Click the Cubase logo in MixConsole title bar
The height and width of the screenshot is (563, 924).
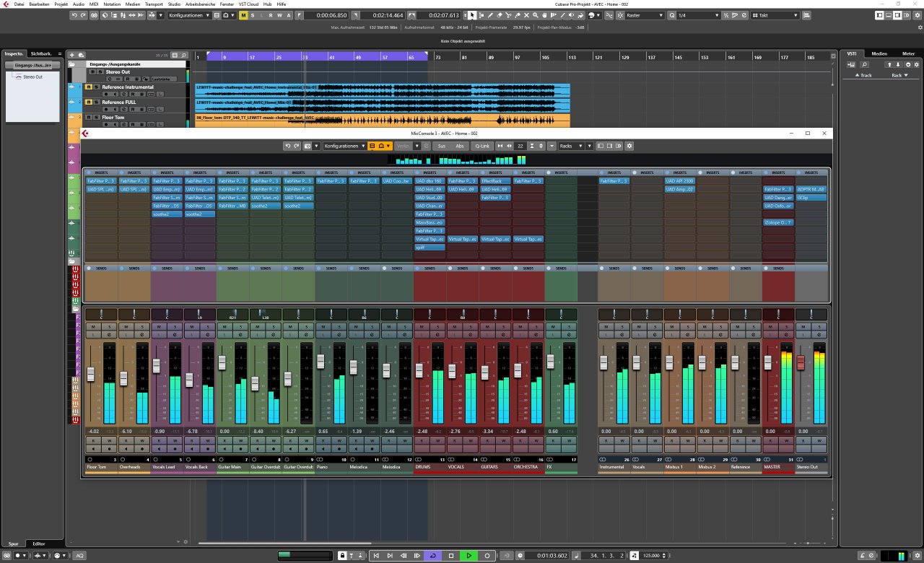click(x=85, y=134)
